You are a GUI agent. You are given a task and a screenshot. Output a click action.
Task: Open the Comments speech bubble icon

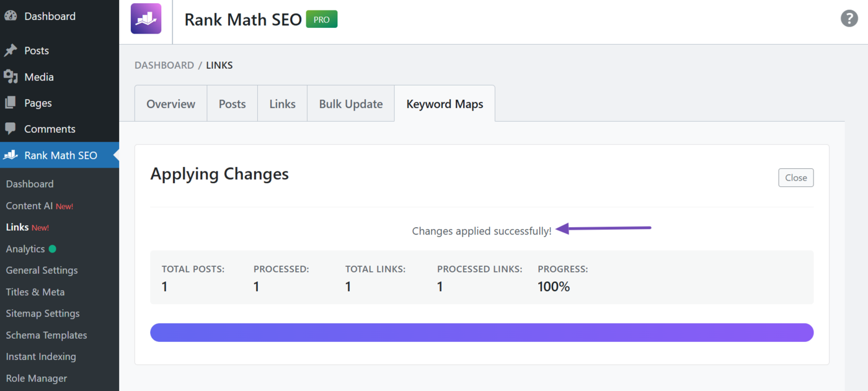pyautogui.click(x=11, y=128)
